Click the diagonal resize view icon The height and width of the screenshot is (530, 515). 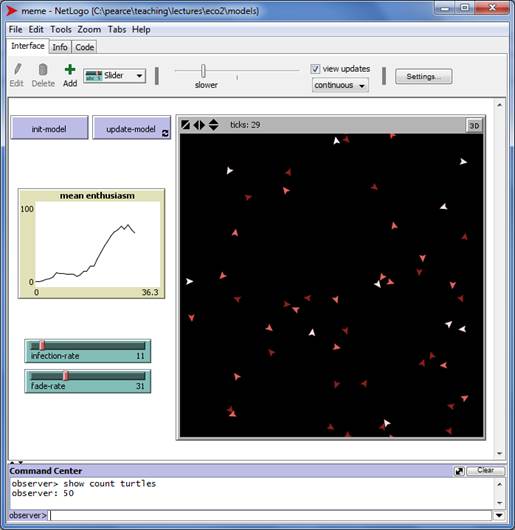coord(186,125)
